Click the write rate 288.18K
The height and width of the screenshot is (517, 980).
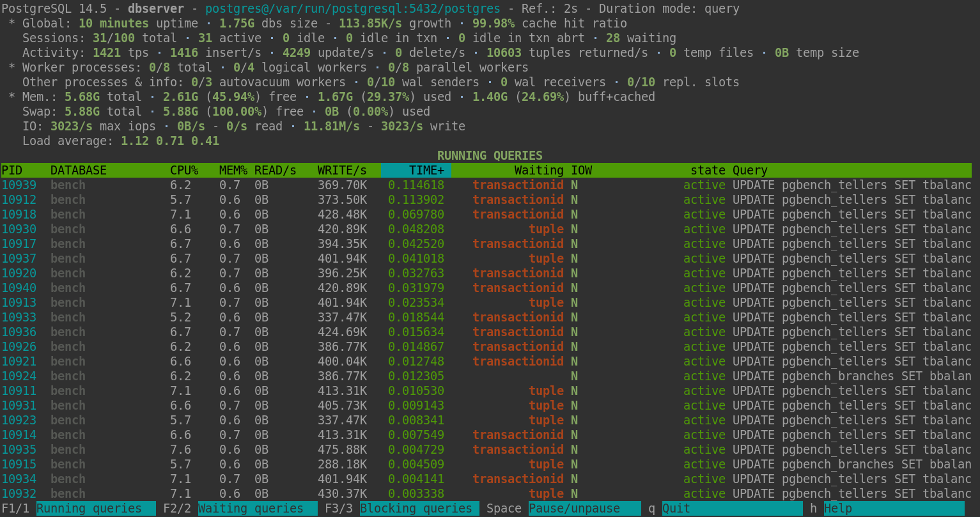(x=342, y=465)
